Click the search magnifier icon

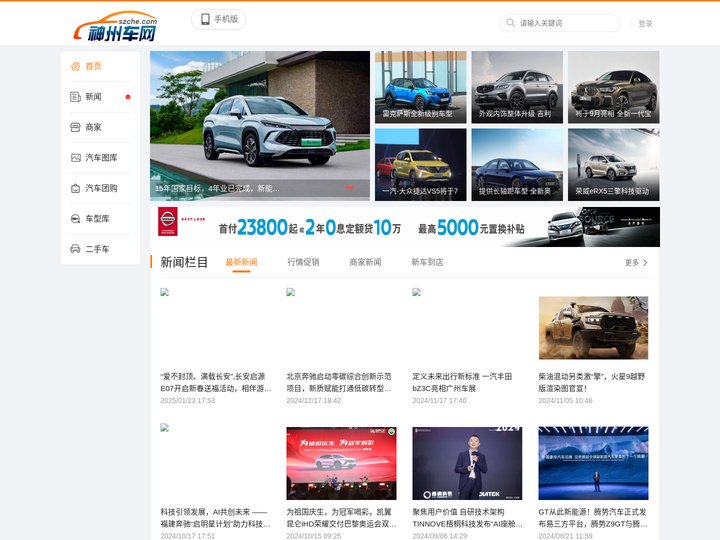[x=510, y=22]
